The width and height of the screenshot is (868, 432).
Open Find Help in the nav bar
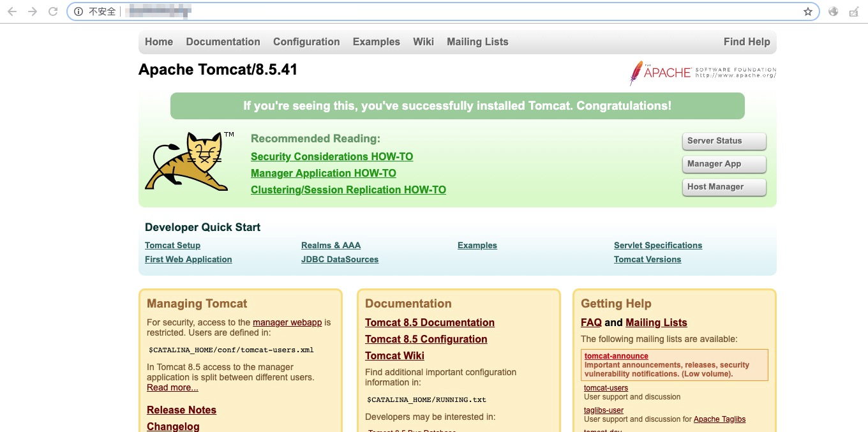pos(747,42)
